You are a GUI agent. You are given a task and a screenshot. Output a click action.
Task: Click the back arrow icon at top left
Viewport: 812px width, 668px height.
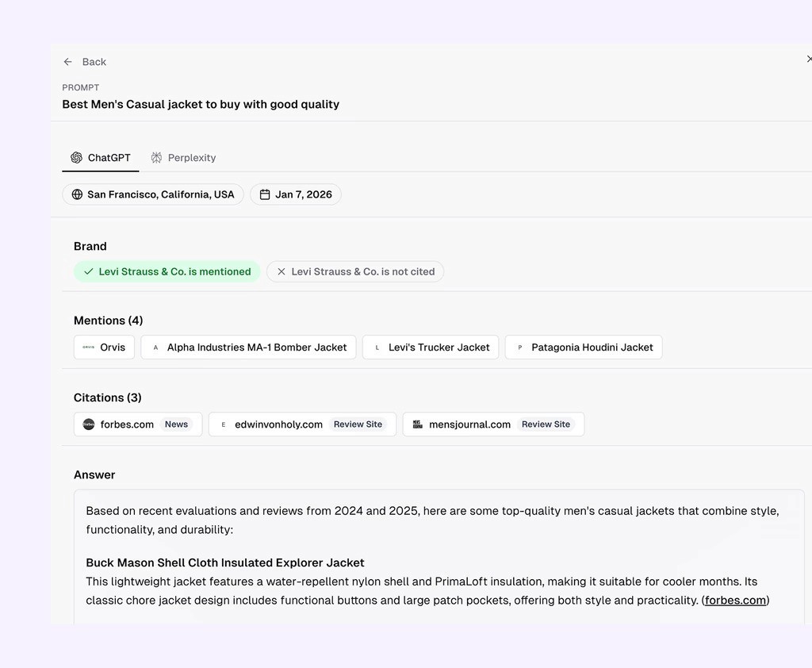(68, 61)
